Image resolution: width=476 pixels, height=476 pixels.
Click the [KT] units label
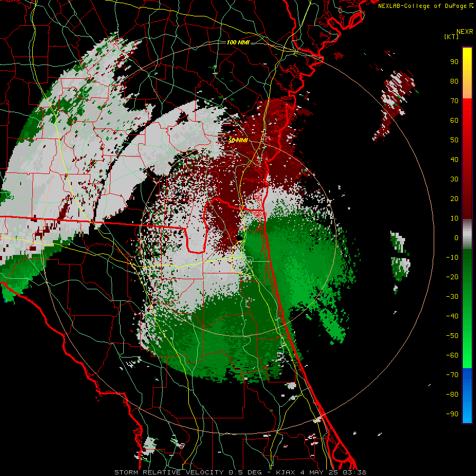coord(452,36)
